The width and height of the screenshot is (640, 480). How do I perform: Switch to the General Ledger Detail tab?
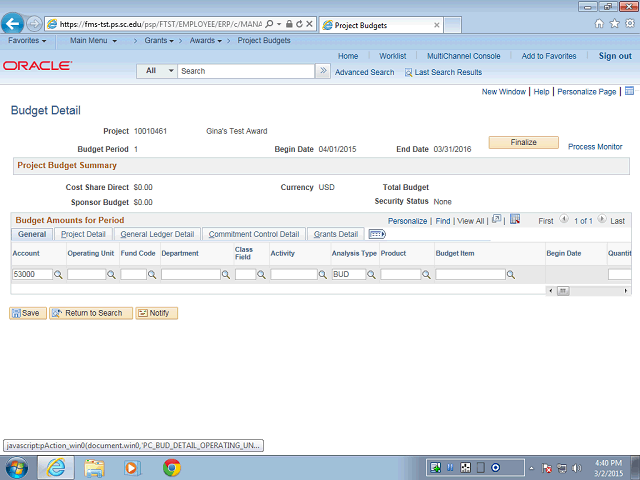tap(157, 234)
